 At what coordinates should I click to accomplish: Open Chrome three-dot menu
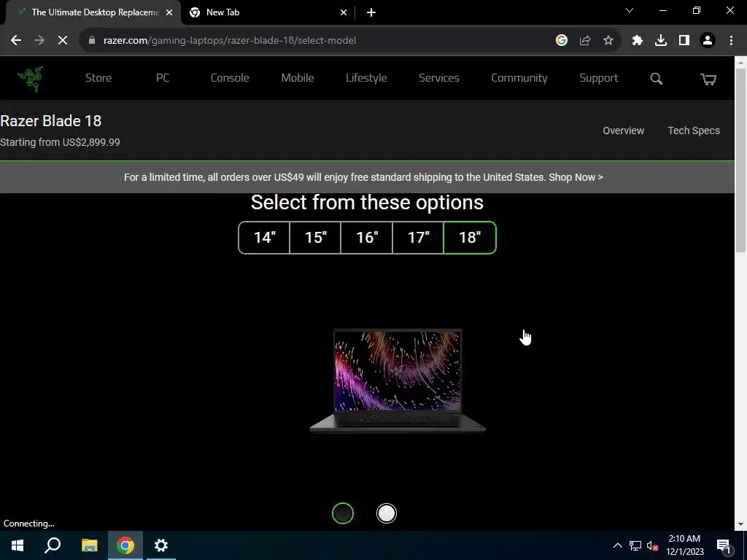731,41
